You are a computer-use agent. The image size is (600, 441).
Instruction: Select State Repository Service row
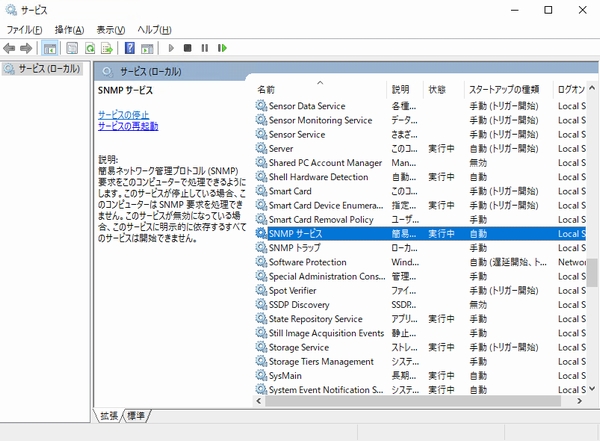(x=420, y=318)
